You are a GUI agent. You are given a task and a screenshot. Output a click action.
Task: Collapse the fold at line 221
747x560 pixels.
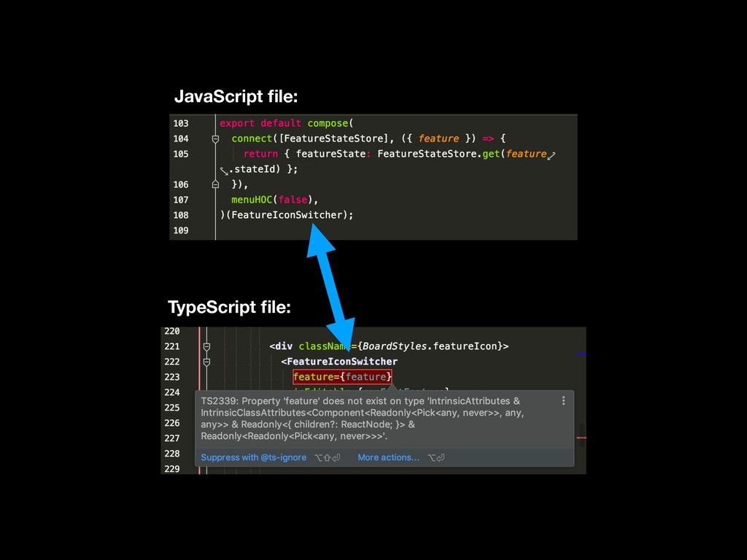(206, 346)
